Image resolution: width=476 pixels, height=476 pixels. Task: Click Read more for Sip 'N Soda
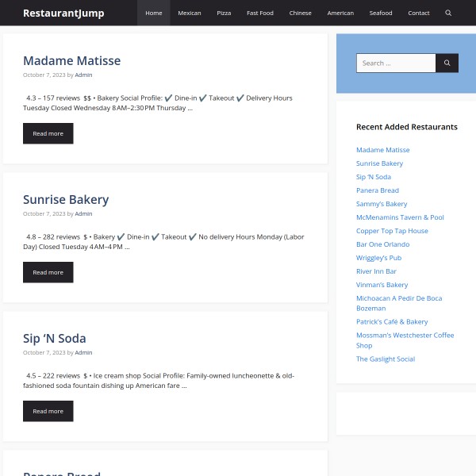point(48,411)
